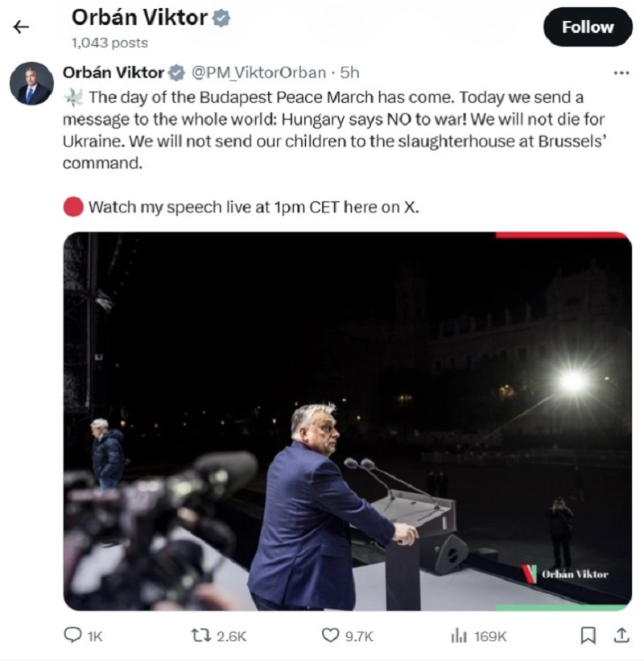This screenshot has width=644, height=667.
Task: Click the 2.6K reposts count
Action: click(232, 636)
